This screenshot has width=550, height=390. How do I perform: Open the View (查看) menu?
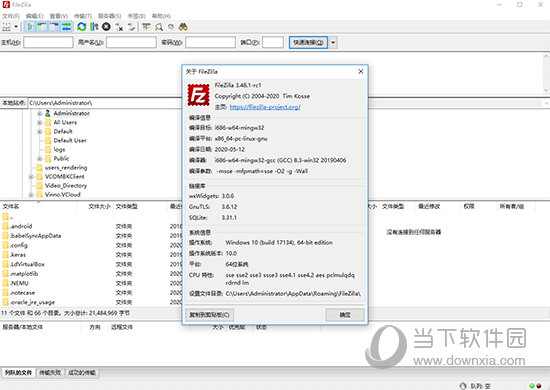click(59, 16)
